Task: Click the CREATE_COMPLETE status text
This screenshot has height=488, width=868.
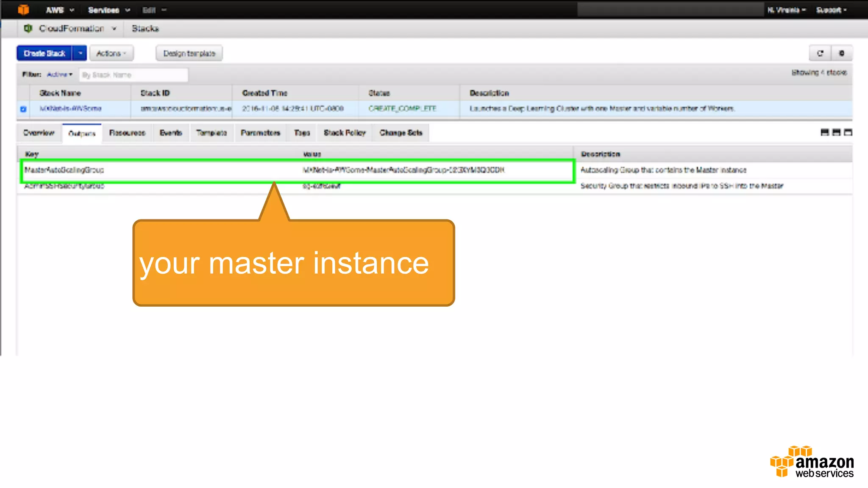Action: pos(402,109)
